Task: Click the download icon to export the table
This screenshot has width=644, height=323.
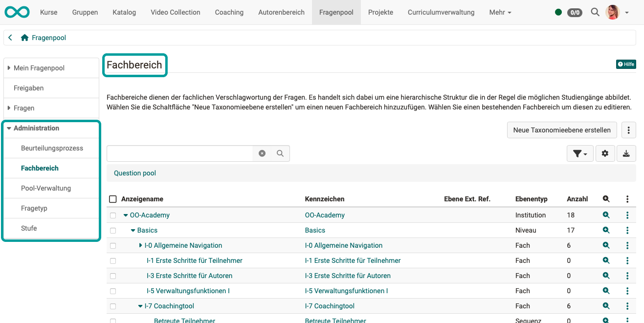Action: [626, 153]
